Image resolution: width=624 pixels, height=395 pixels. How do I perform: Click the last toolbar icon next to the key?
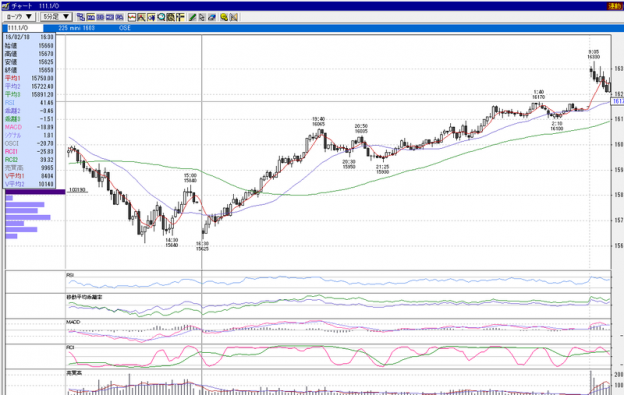(234, 17)
